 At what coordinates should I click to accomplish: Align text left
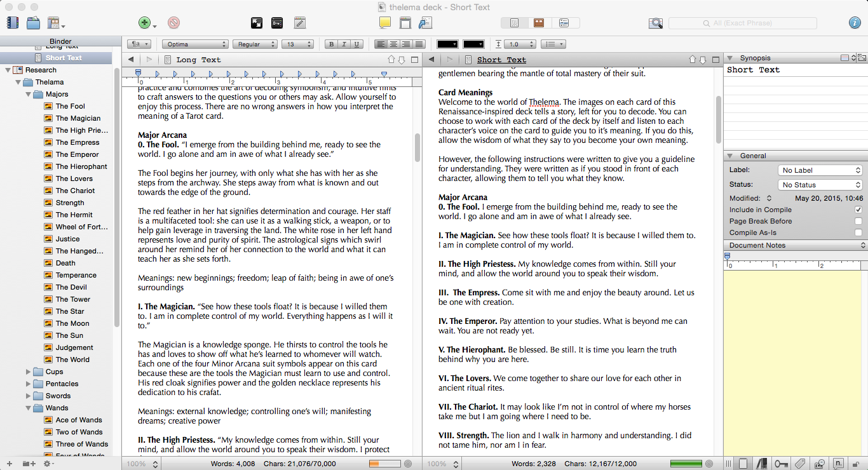(x=381, y=44)
